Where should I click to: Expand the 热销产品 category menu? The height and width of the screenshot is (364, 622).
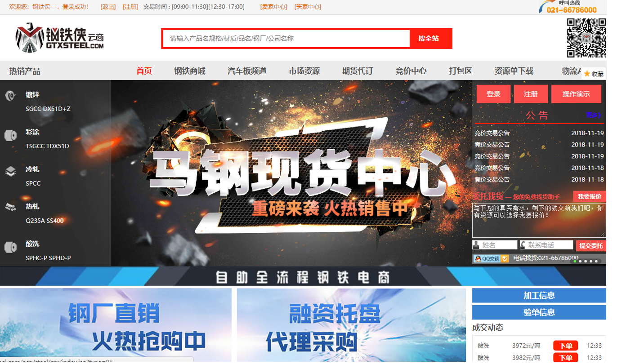25,71
